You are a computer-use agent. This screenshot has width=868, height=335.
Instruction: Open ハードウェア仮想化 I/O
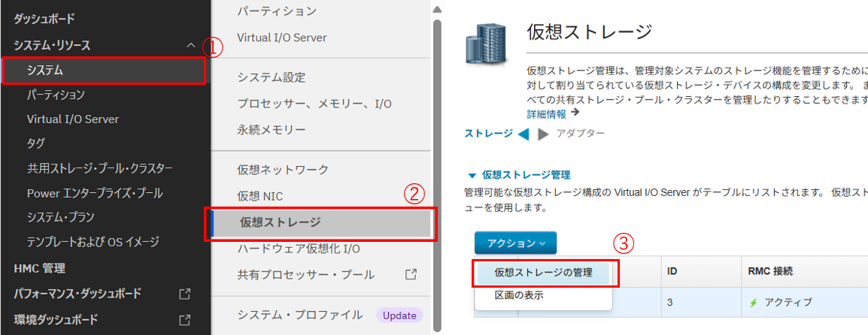coord(299,249)
